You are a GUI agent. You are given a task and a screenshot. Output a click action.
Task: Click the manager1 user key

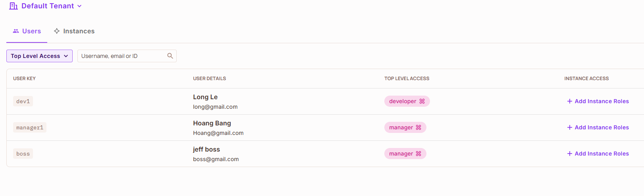30,127
